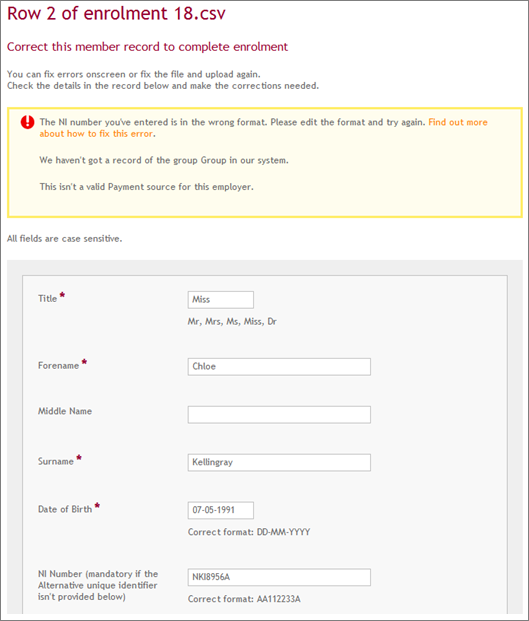Click the 'Date of Birth' label
The image size is (529, 621).
[65, 509]
